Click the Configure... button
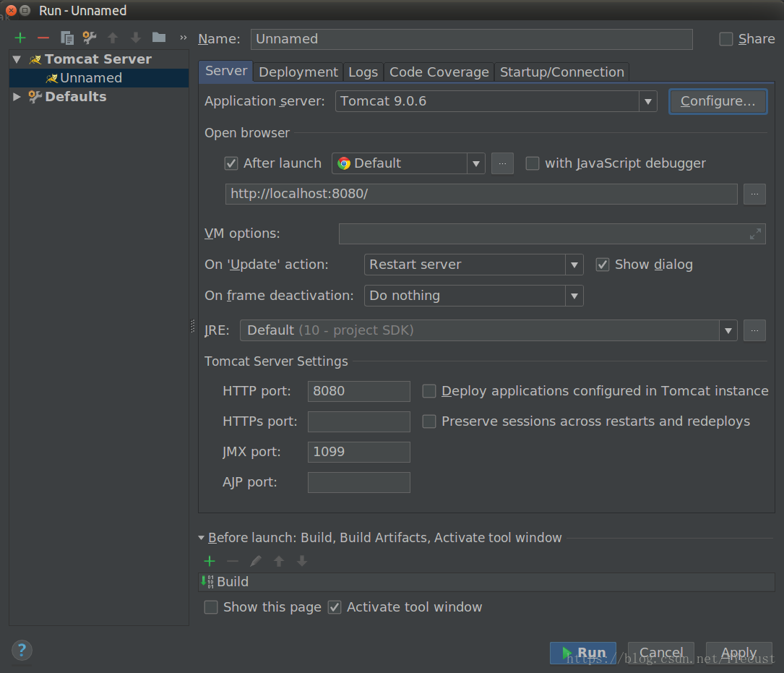Image resolution: width=784 pixels, height=673 pixels. (718, 102)
